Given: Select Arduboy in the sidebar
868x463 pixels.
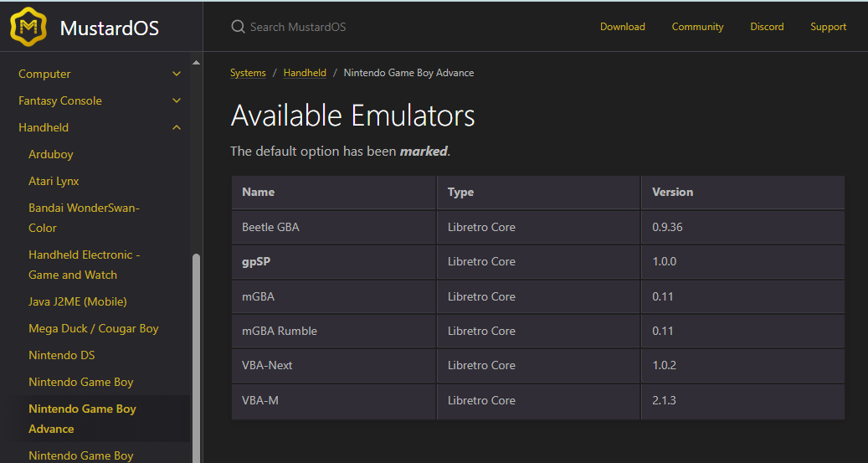Looking at the screenshot, I should click(x=51, y=154).
